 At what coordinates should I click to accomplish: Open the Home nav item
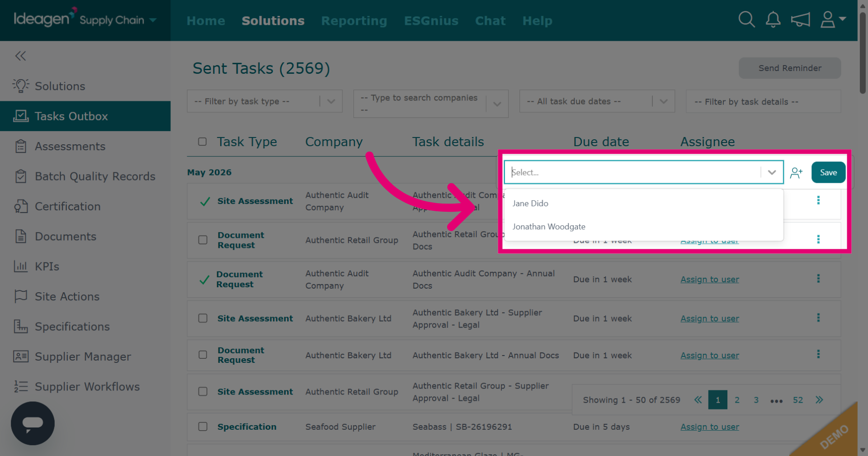[x=206, y=21]
